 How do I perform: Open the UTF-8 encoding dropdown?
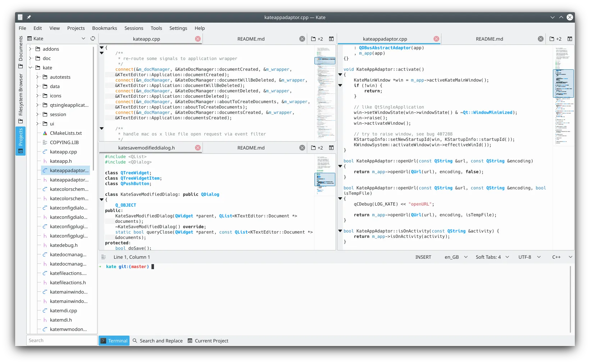click(x=529, y=257)
